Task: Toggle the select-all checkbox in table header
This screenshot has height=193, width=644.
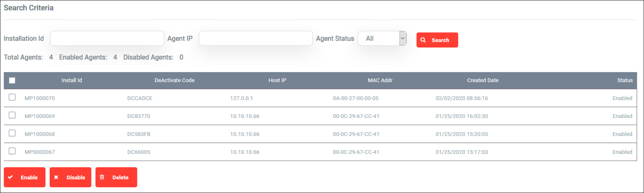Action: (12, 80)
